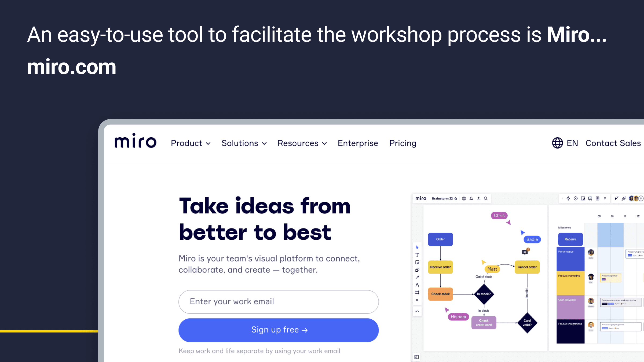Click the share/export icon in board toolbar
Image resolution: width=644 pixels, height=362 pixels.
pyautogui.click(x=479, y=198)
